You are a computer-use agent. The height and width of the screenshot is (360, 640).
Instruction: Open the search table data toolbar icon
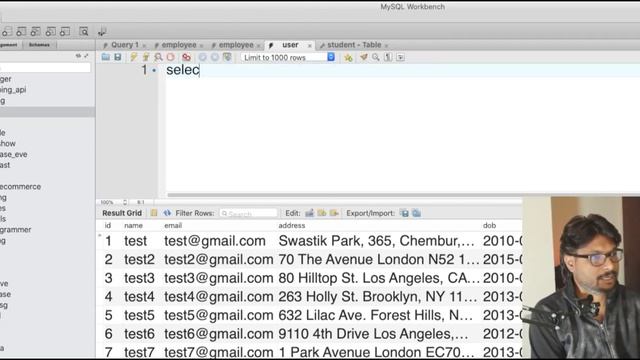tap(84, 31)
